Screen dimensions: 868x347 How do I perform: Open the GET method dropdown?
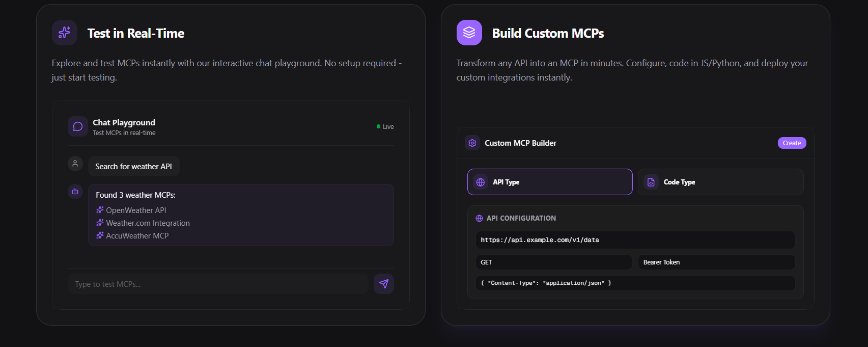(x=554, y=262)
